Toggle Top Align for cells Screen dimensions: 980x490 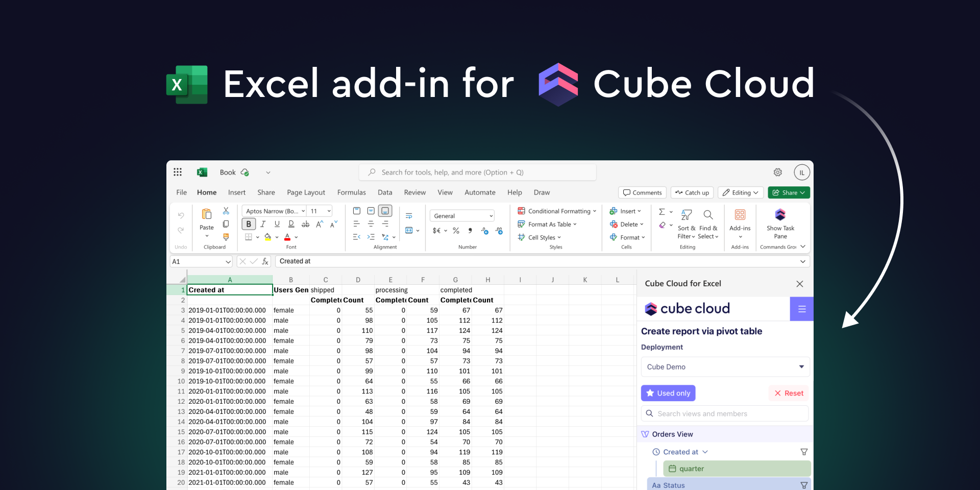click(x=357, y=211)
